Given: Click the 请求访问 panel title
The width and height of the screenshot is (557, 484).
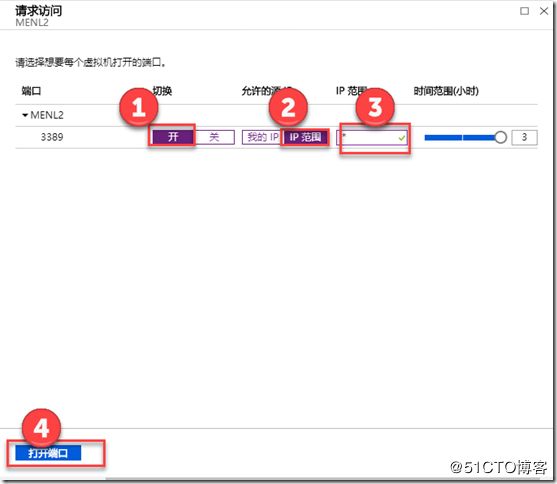Looking at the screenshot, I should click(38, 11).
